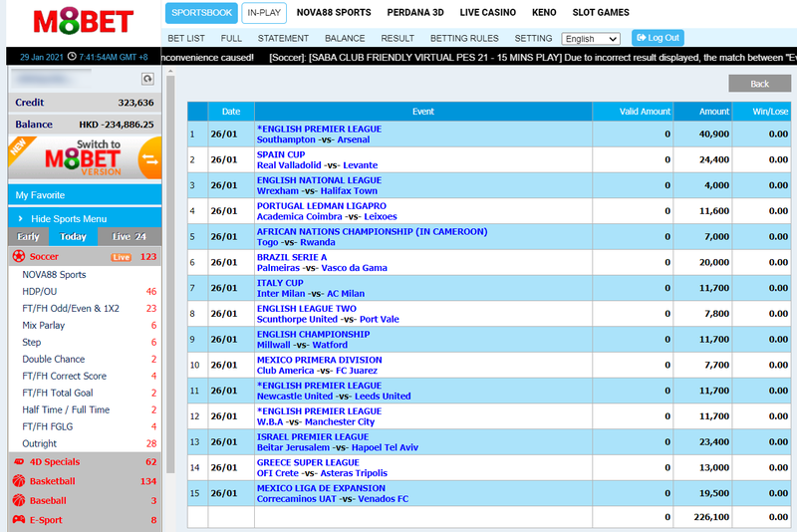
Task: Open the FT/FH Correct Score market
Action: [64, 376]
